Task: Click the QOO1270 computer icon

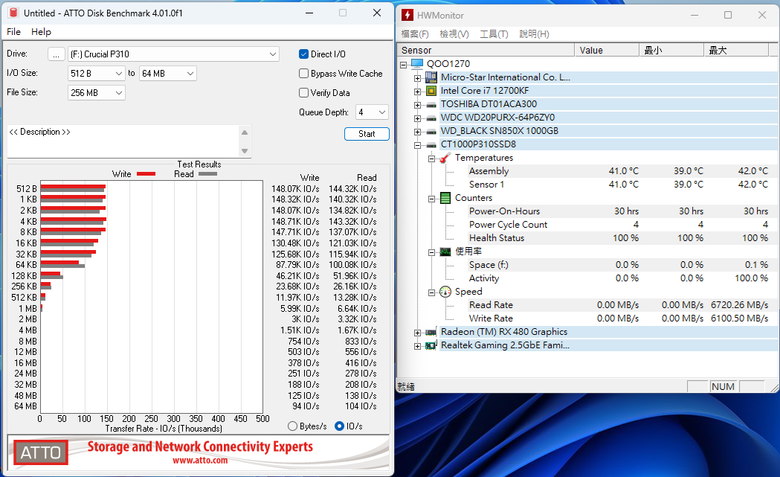Action: [x=417, y=64]
